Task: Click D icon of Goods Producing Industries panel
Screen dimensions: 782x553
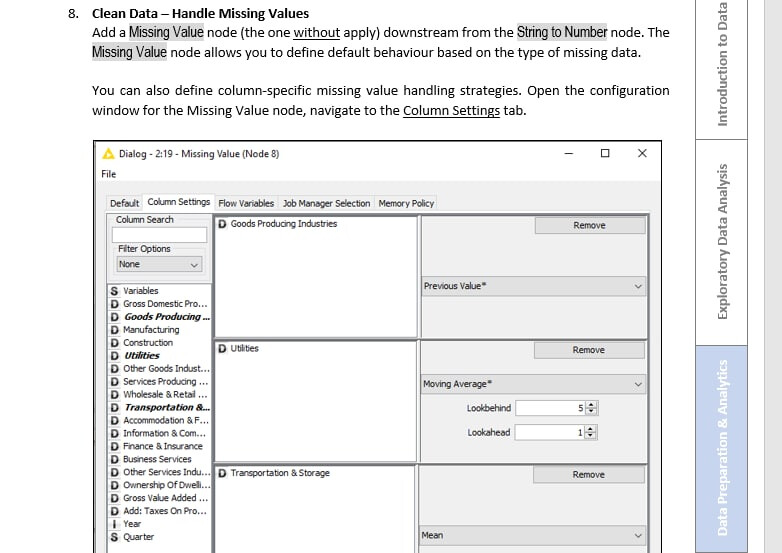Action: (x=221, y=224)
